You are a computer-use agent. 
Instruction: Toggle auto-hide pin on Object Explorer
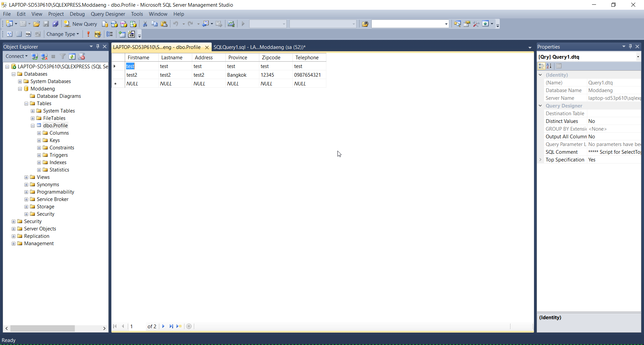[98, 47]
